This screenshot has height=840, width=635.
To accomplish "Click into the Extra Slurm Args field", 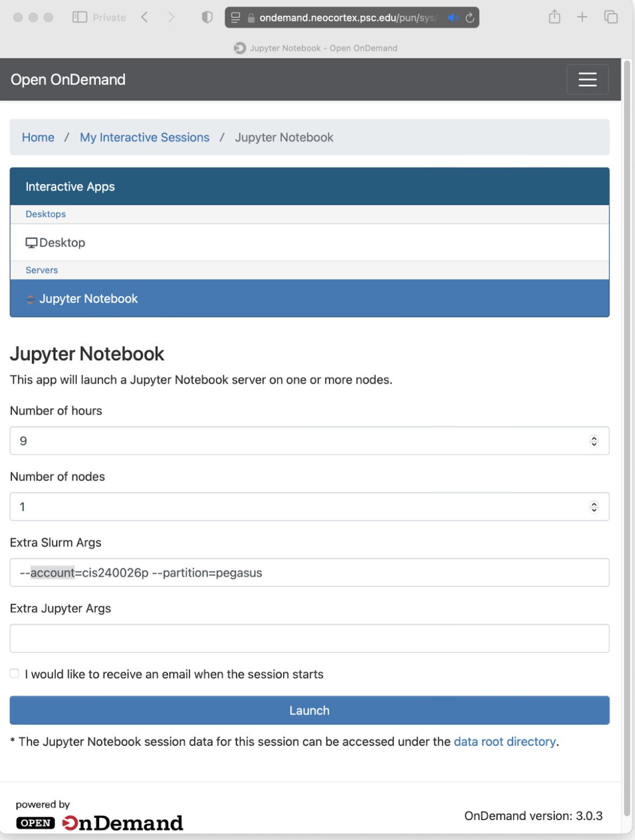I will pos(309,573).
